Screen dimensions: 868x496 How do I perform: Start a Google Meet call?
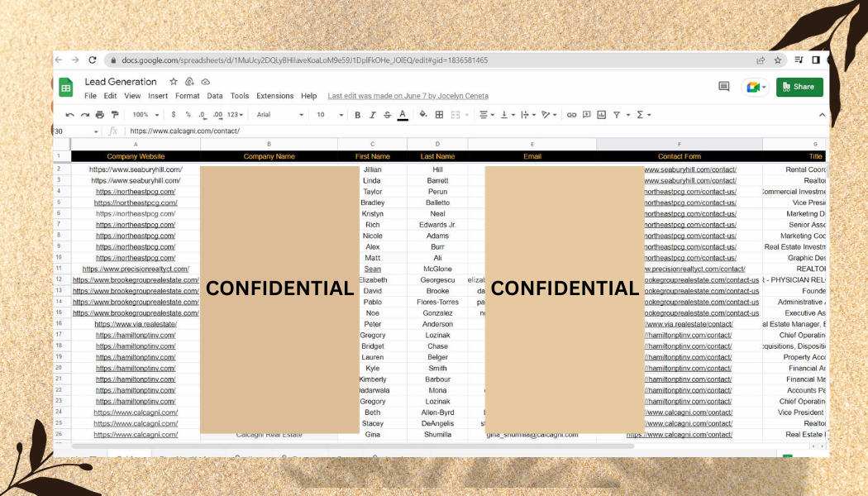[x=755, y=87]
